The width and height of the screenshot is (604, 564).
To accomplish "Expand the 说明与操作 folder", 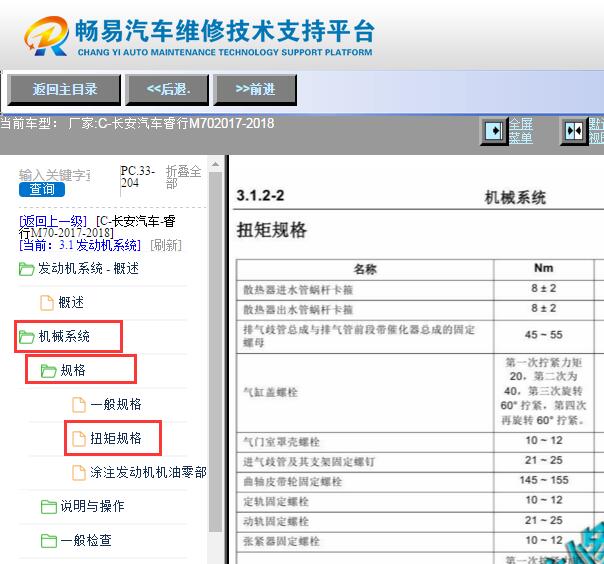I will 92,507.
